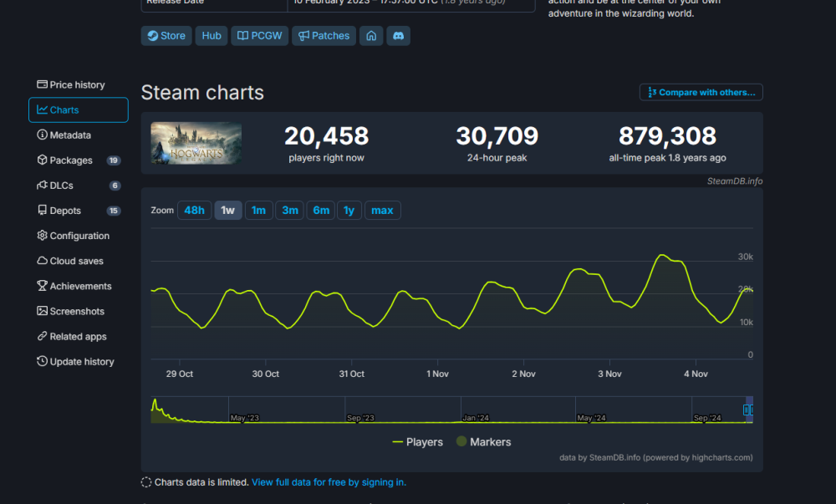The width and height of the screenshot is (836, 504).
Task: Open Screenshots in the sidebar
Action: click(76, 311)
